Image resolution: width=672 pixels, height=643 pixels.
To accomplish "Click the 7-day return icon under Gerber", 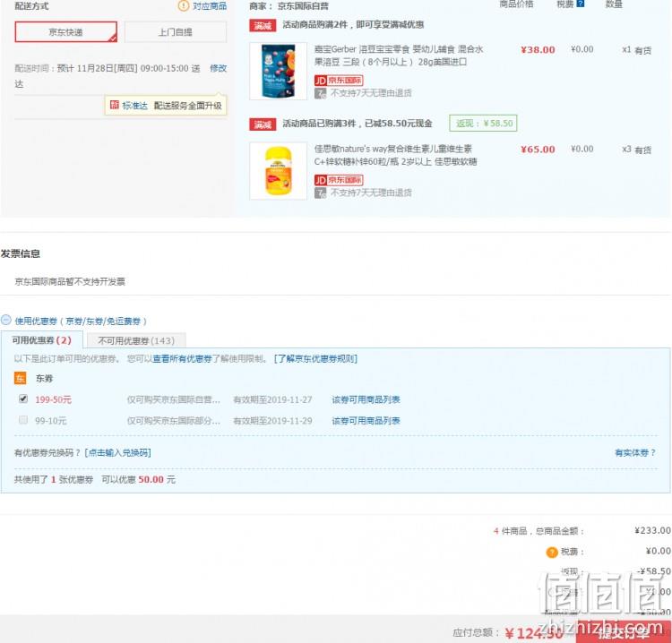I will [320, 93].
